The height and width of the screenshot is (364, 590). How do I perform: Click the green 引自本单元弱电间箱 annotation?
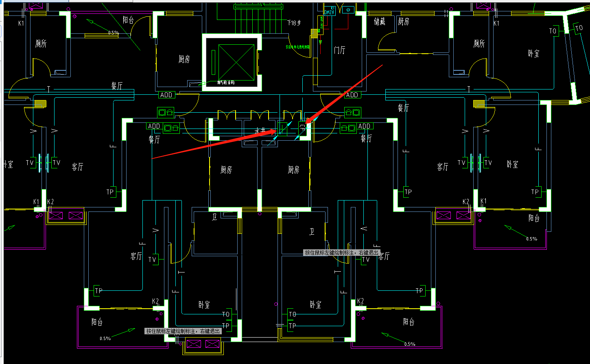(x=298, y=47)
